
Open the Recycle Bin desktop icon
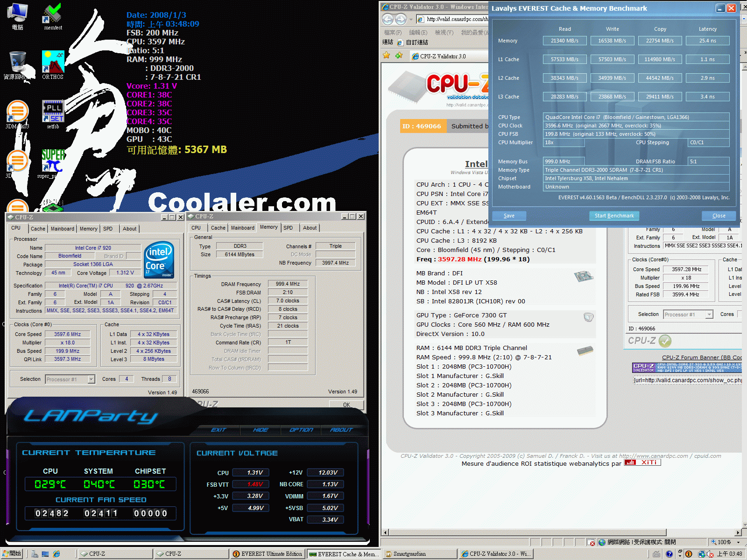[17, 65]
